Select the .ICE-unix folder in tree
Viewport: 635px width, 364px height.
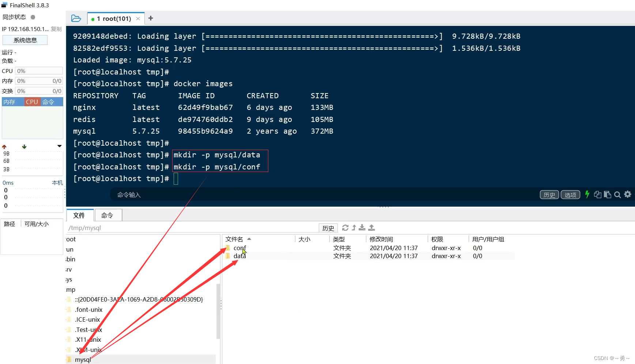(87, 319)
